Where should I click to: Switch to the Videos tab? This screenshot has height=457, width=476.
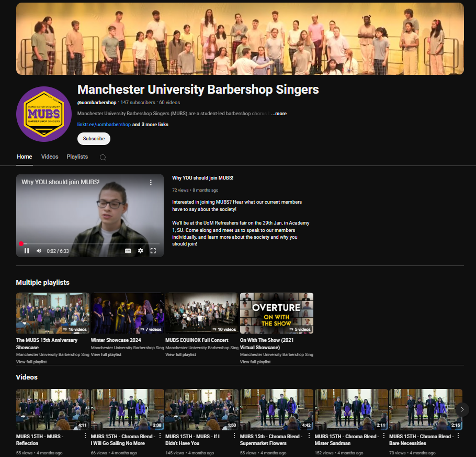pos(50,157)
